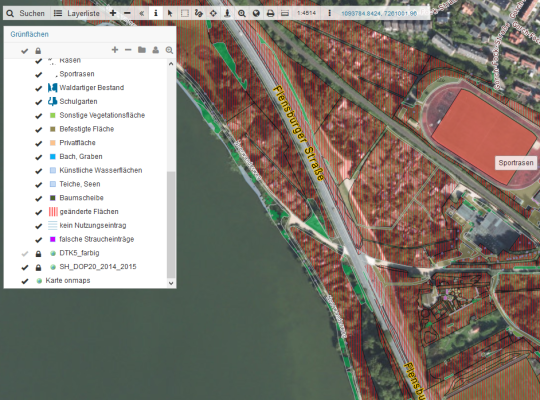Toggle all layers header checkmark
Image resolution: width=540 pixels, height=400 pixels.
click(24, 51)
